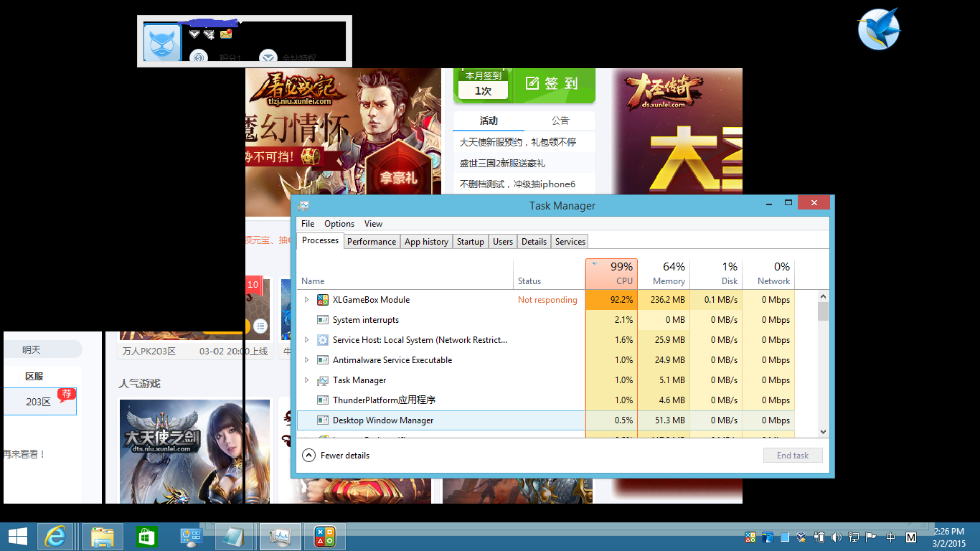Open the Windows Start button

(x=17, y=537)
